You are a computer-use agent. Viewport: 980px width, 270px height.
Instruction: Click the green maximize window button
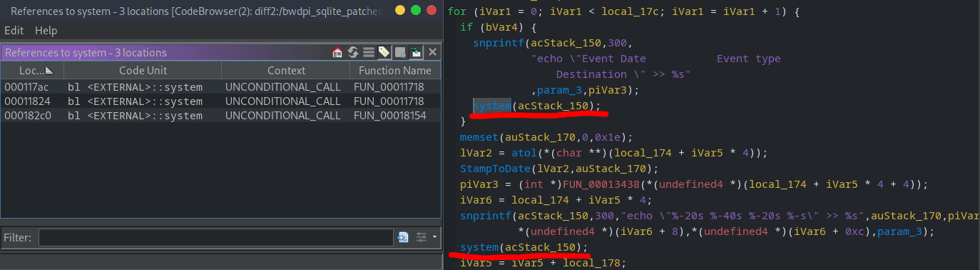(x=416, y=10)
